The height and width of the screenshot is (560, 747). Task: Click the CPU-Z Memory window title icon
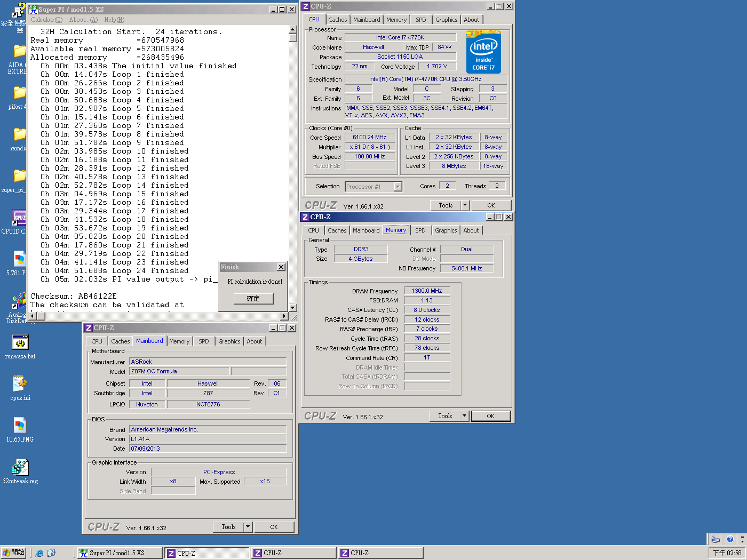[305, 217]
